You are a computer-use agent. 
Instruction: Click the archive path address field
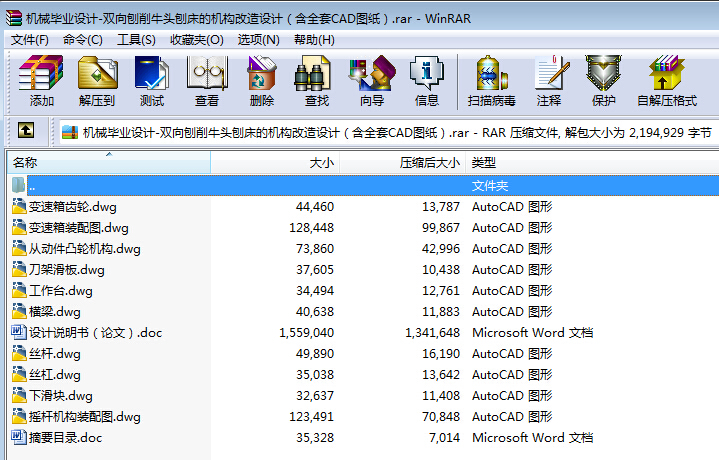pyautogui.click(x=388, y=133)
